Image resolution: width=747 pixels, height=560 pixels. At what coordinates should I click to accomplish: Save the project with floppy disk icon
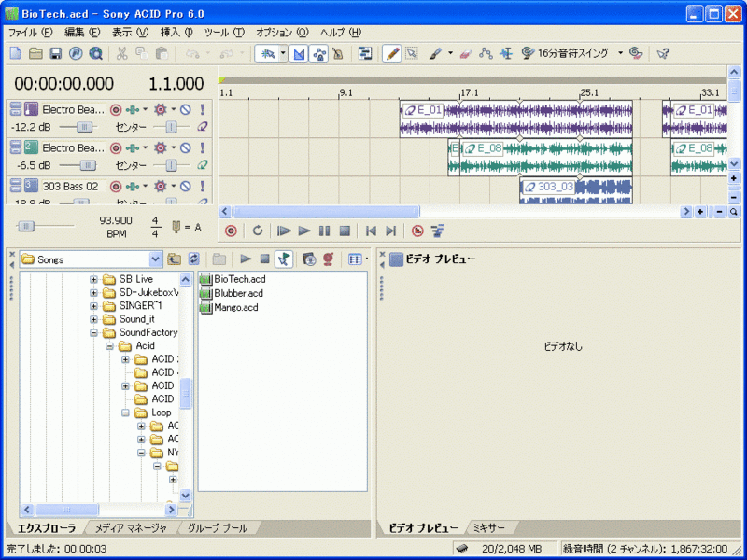(56, 53)
